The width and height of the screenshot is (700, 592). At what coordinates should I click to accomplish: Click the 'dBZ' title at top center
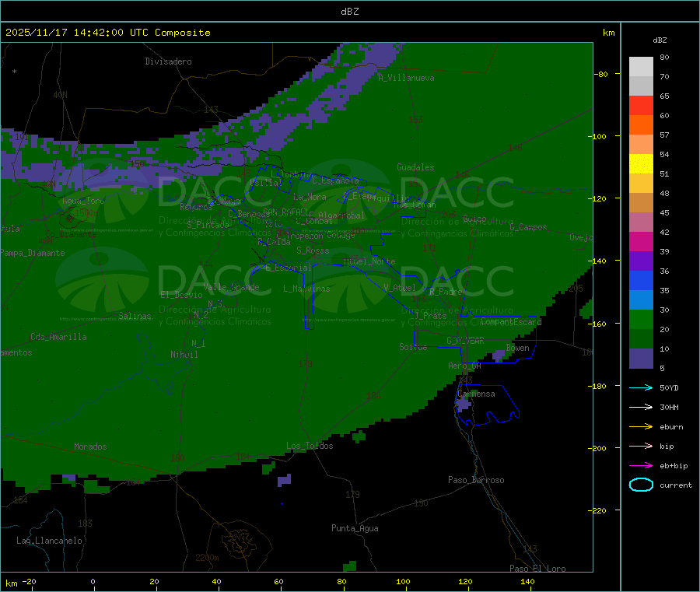coord(349,12)
